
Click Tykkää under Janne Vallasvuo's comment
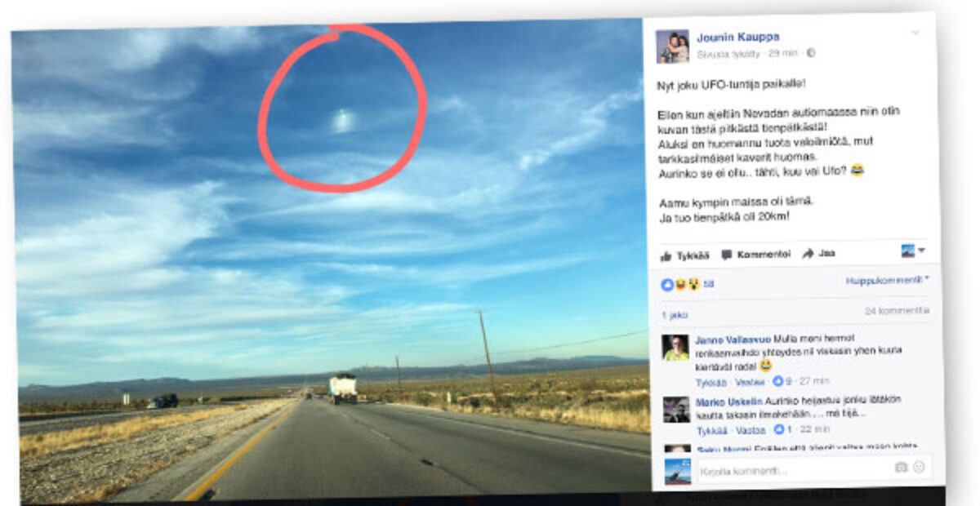[x=710, y=382]
